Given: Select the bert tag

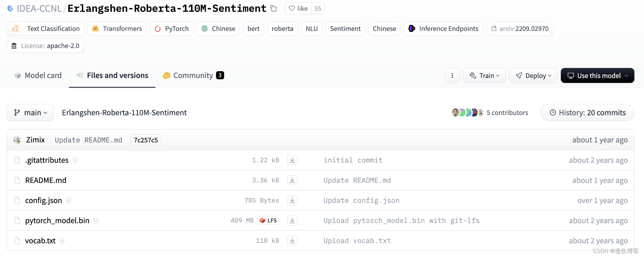Looking at the screenshot, I should tap(254, 29).
